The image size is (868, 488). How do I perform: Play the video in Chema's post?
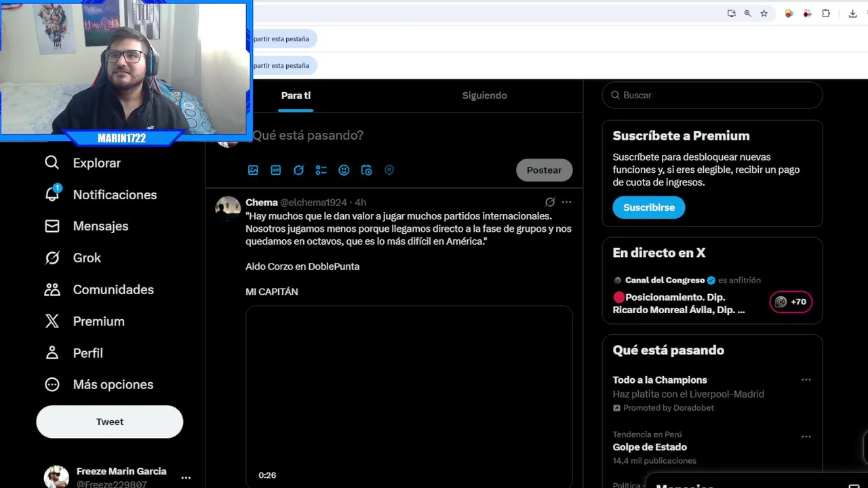[x=409, y=396]
